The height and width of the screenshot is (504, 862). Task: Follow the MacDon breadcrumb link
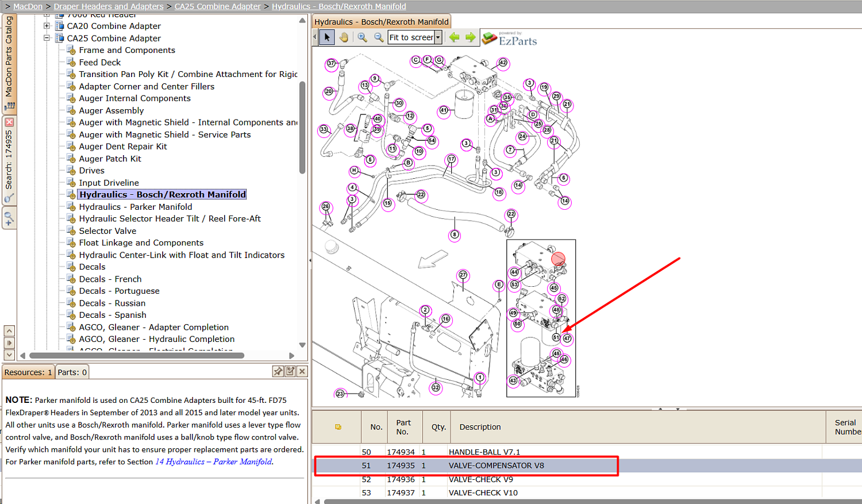28,6
